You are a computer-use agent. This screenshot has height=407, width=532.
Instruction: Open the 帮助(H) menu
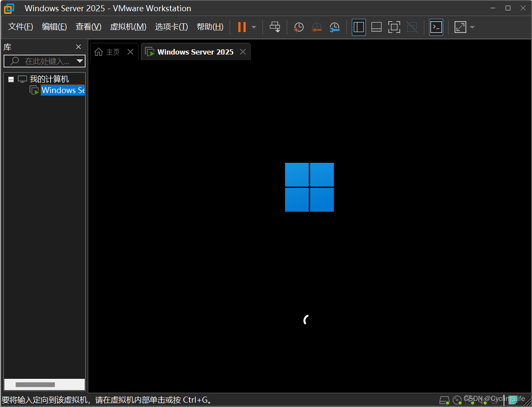pos(210,27)
